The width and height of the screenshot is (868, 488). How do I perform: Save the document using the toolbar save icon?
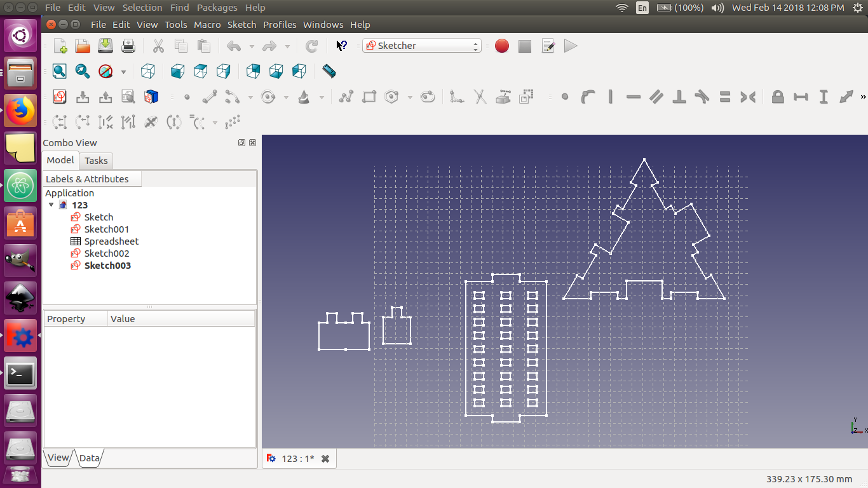(x=105, y=46)
